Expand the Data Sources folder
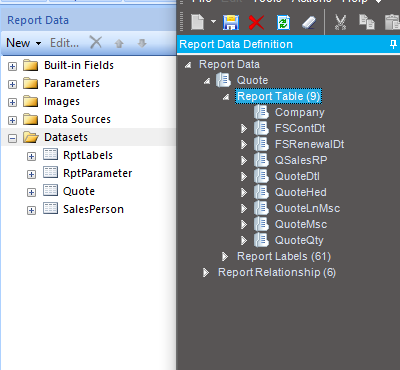The height and width of the screenshot is (370, 400). [12, 120]
